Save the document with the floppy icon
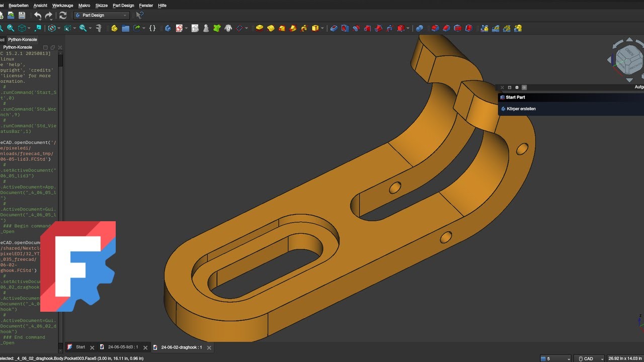This screenshot has width=644, height=362. 22,16
